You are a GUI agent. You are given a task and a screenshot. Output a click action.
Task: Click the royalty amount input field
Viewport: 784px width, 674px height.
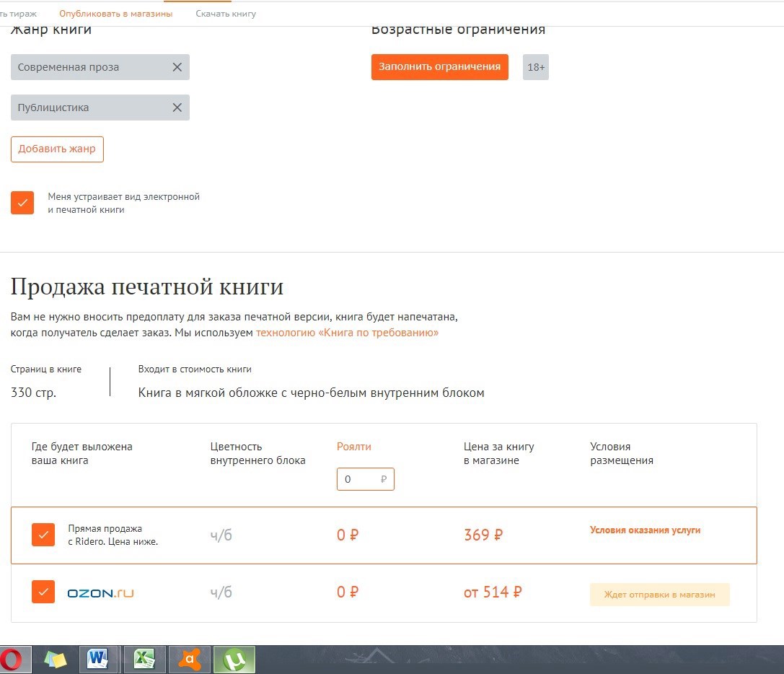[x=361, y=479]
